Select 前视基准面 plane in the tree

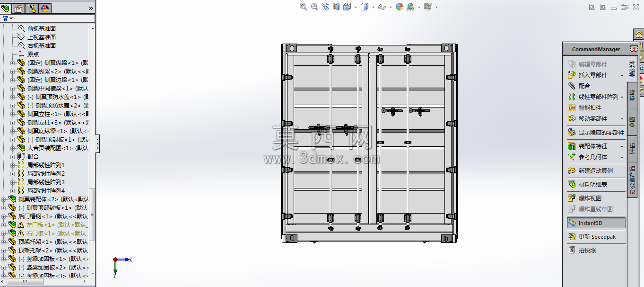click(41, 28)
